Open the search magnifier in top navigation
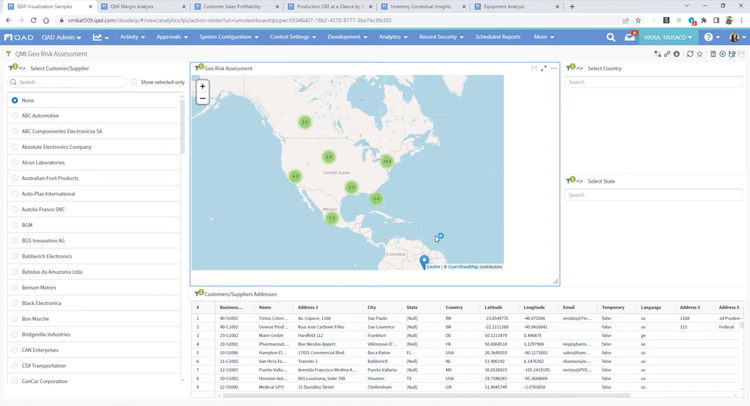 click(610, 37)
